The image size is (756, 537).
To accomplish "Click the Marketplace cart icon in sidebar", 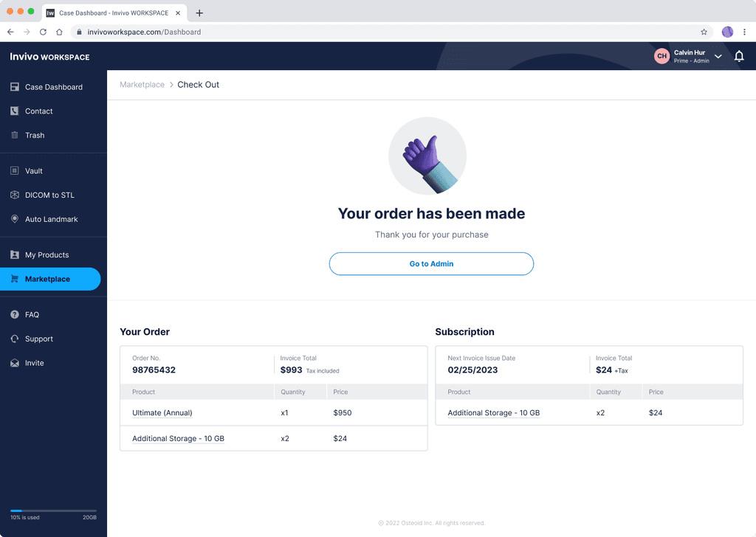I will (x=15, y=278).
